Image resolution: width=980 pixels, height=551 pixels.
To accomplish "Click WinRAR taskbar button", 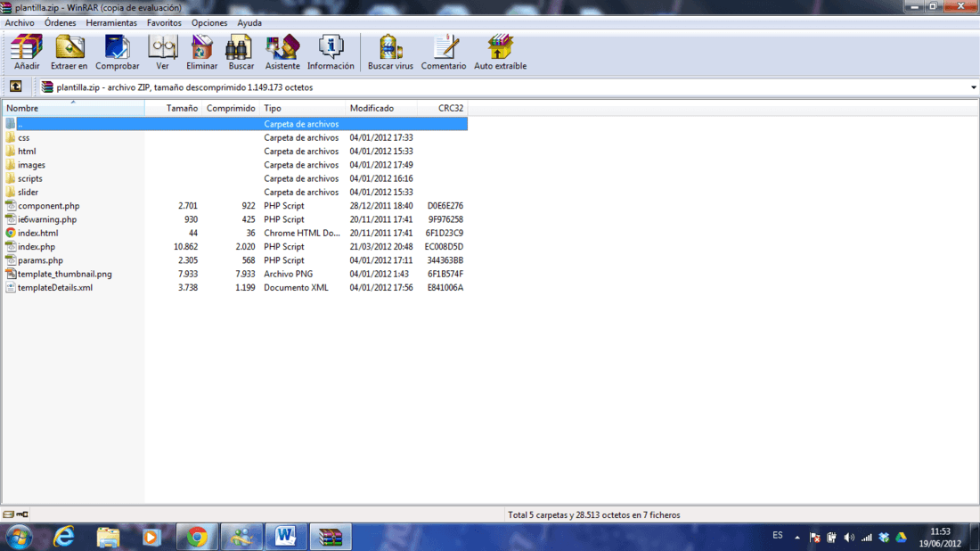I will [x=331, y=537].
